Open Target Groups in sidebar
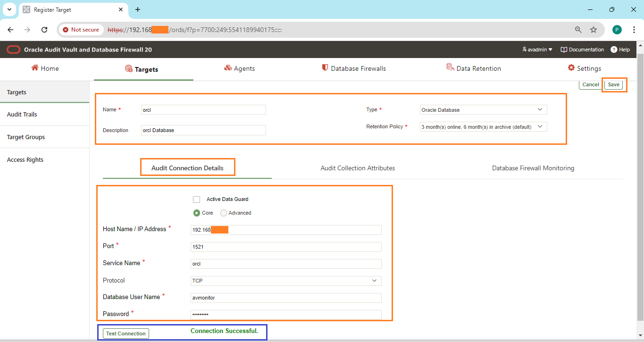Viewport: 644px width, 342px height. pos(44,137)
